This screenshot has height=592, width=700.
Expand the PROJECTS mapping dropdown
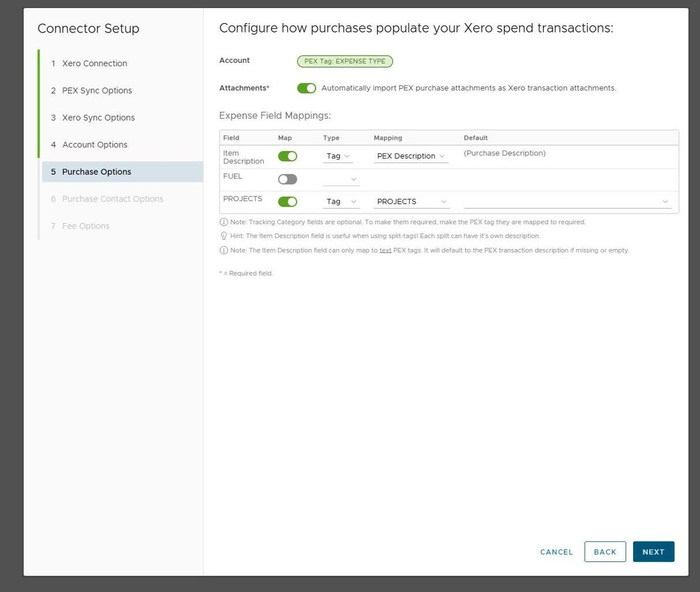[411, 202]
